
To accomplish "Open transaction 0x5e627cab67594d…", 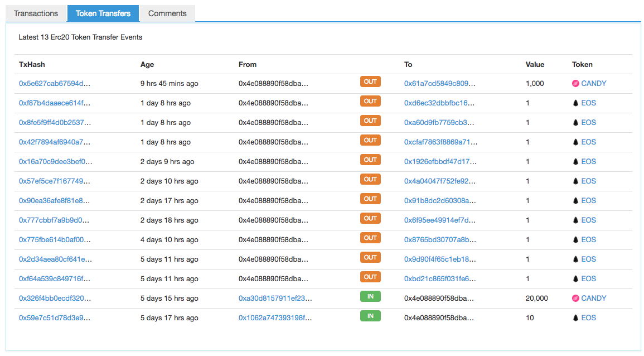I will 55,84.
